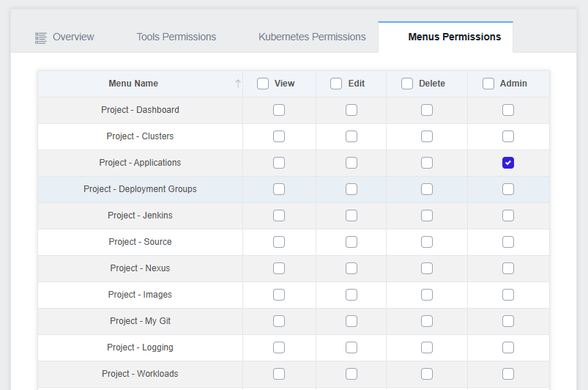Switch to Kubernetes Permissions tab
The width and height of the screenshot is (588, 390).
pos(312,37)
